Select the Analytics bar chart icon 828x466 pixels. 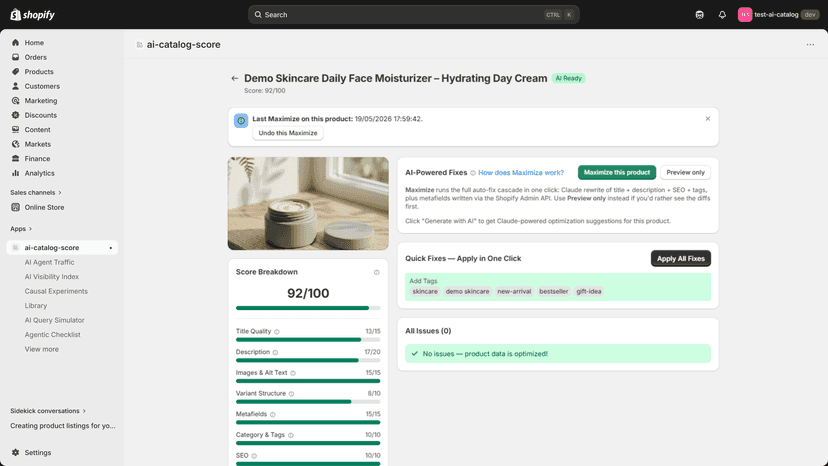point(15,173)
